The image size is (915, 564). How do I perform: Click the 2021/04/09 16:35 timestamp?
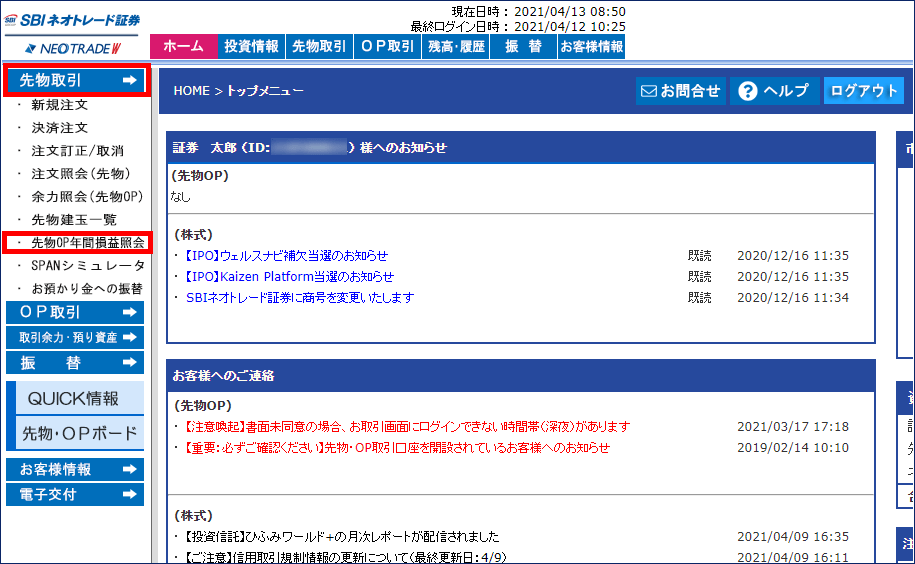(792, 536)
